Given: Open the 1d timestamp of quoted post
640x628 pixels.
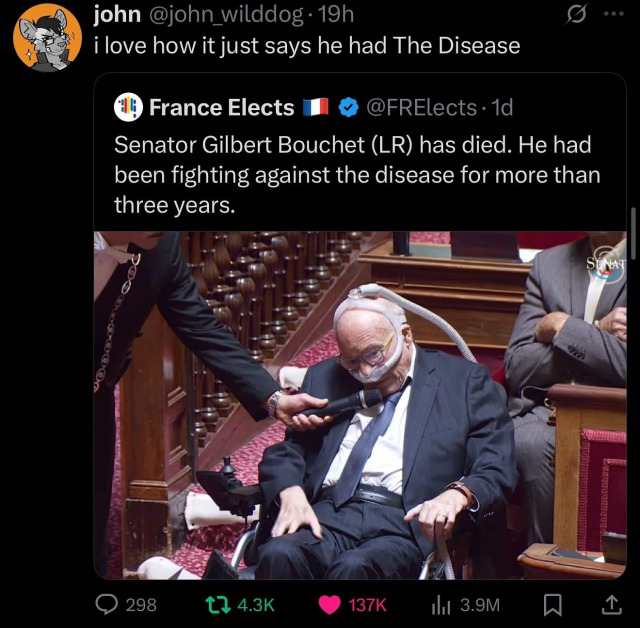Looking at the screenshot, I should [x=500, y=106].
